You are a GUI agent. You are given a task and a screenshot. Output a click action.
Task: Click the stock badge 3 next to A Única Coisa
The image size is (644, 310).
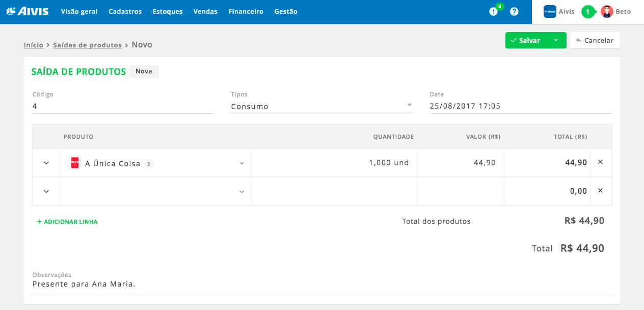tap(148, 164)
